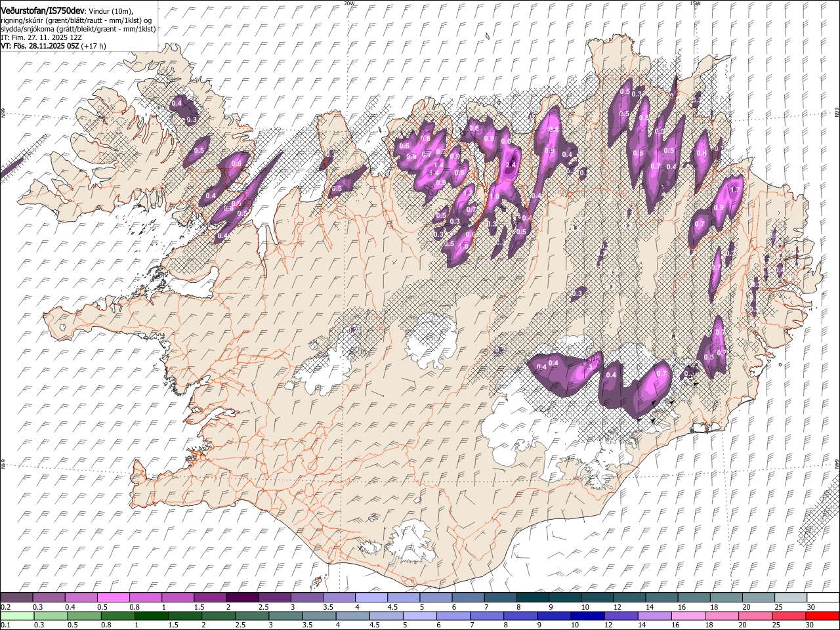The height and width of the screenshot is (630, 840).
Task: Click the upper legend swatch labeled 1.5
Action: click(x=210, y=597)
